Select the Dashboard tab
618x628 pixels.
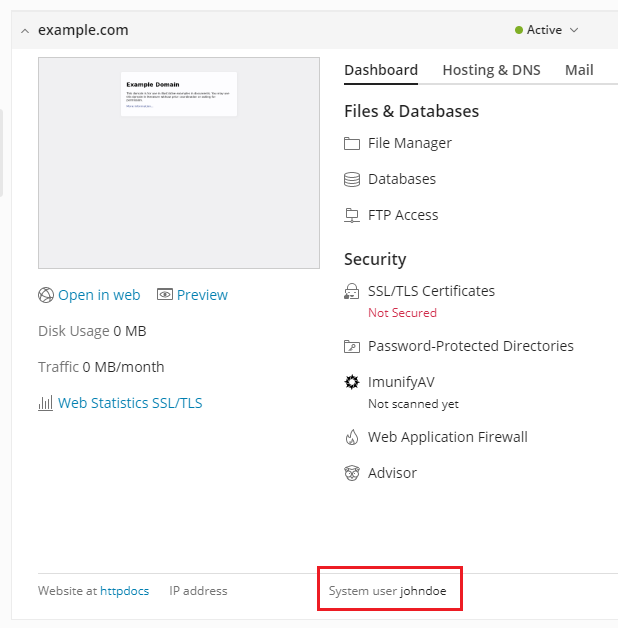click(381, 70)
